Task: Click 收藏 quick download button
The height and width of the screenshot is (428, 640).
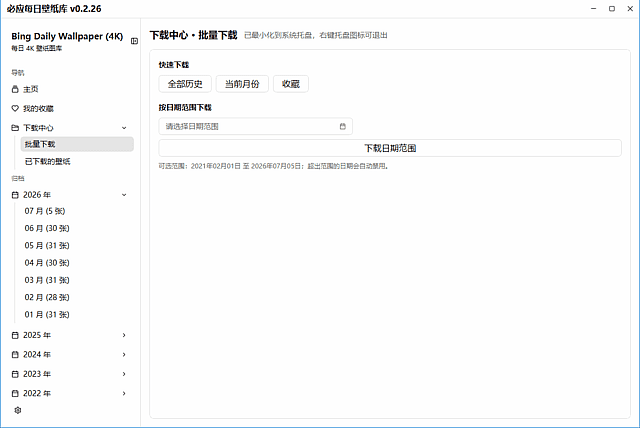Action: tap(291, 84)
